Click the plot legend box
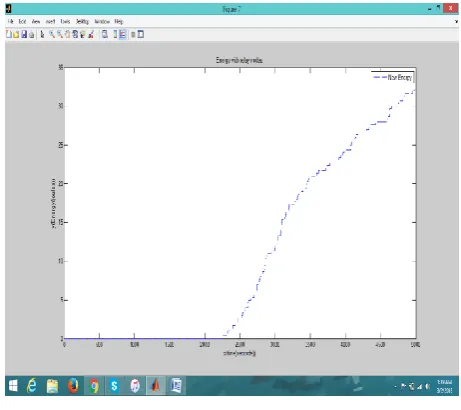Screen dimensions: 461x410 (x=393, y=77)
